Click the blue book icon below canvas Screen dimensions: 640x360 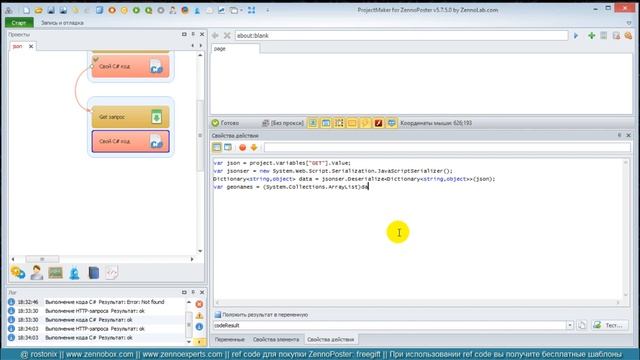[x=93, y=272]
